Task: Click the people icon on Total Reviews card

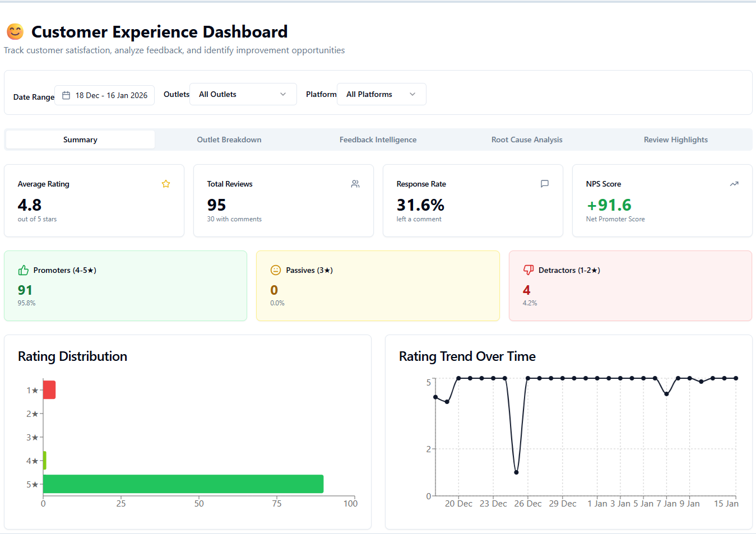Action: (x=355, y=184)
